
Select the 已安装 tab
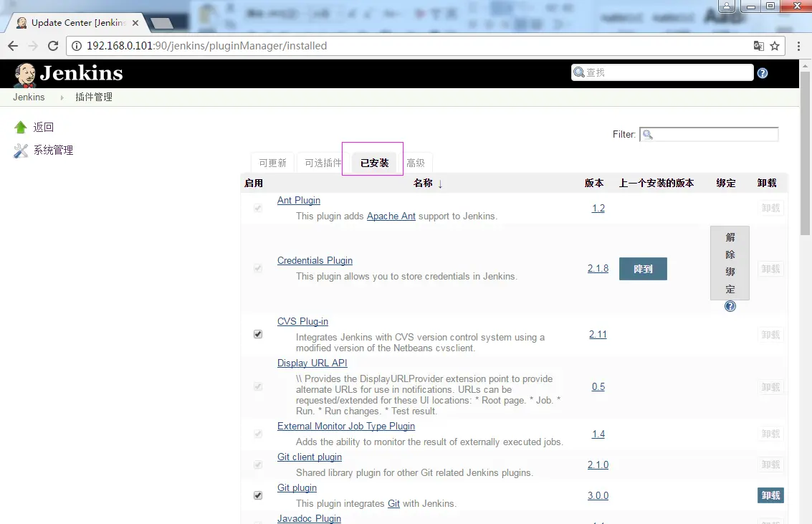[x=374, y=163]
